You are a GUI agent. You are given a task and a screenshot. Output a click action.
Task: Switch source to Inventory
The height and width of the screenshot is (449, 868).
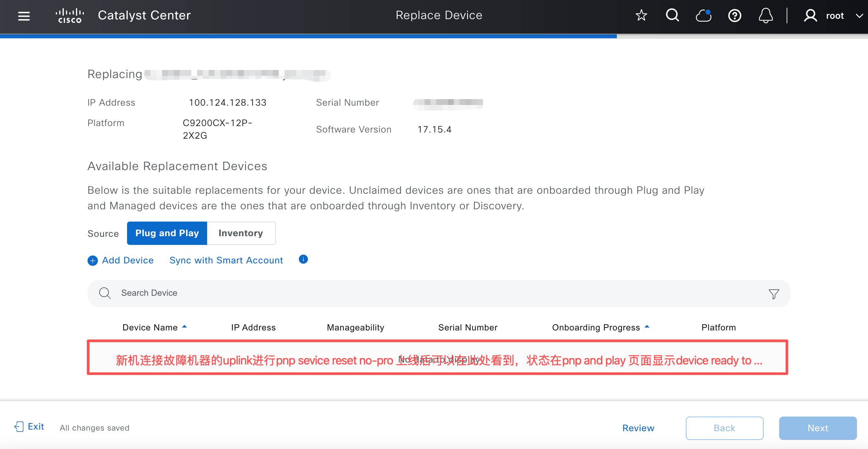pyautogui.click(x=241, y=233)
